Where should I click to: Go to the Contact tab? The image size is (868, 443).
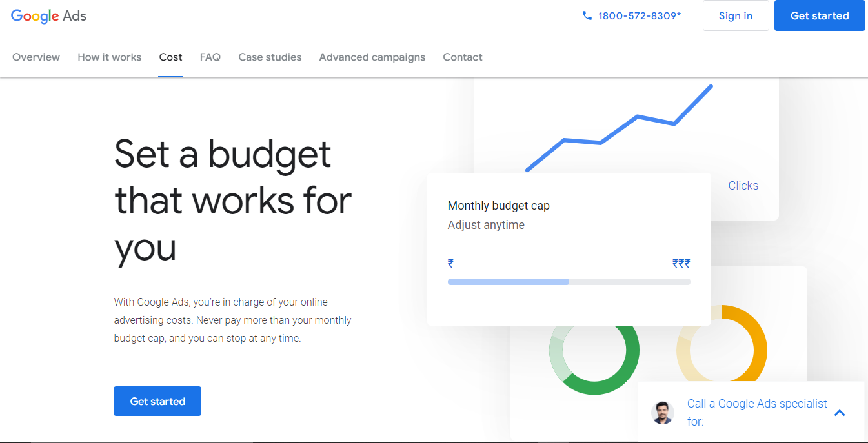click(463, 57)
